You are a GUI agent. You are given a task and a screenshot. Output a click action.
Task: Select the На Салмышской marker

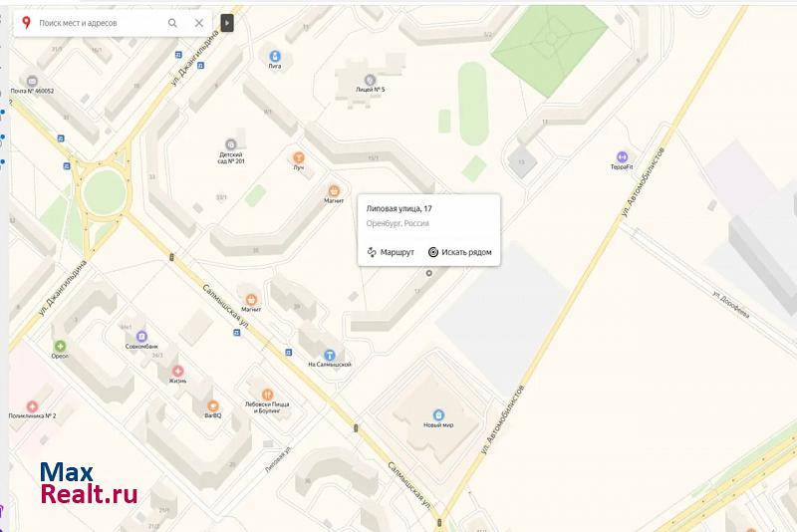pos(330,355)
